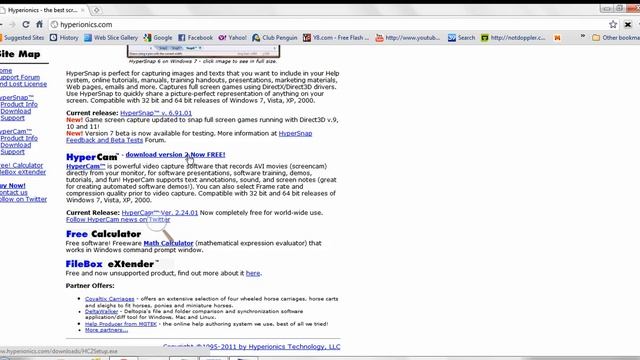Open the Club Penguin bookmark
Image resolution: width=640 pixels, height=360 pixels.
point(275,38)
